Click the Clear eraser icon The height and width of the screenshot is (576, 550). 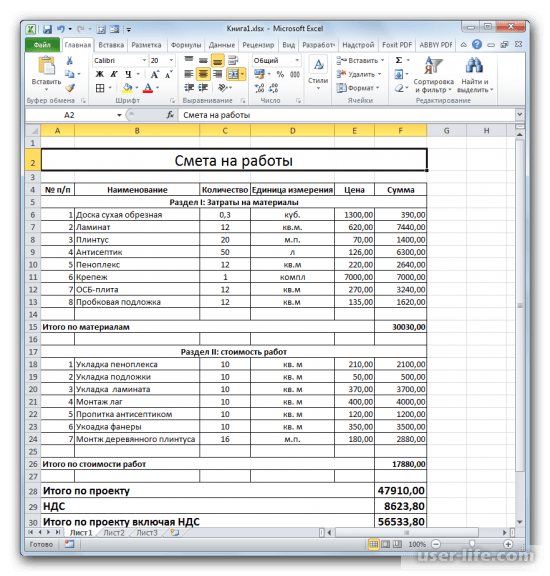399,88
